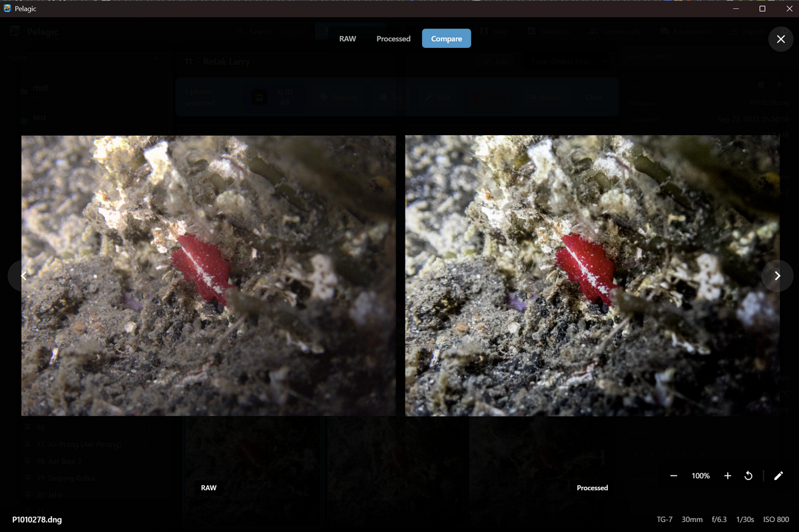
Task: Maximize the Pelagic window
Action: tap(762, 9)
